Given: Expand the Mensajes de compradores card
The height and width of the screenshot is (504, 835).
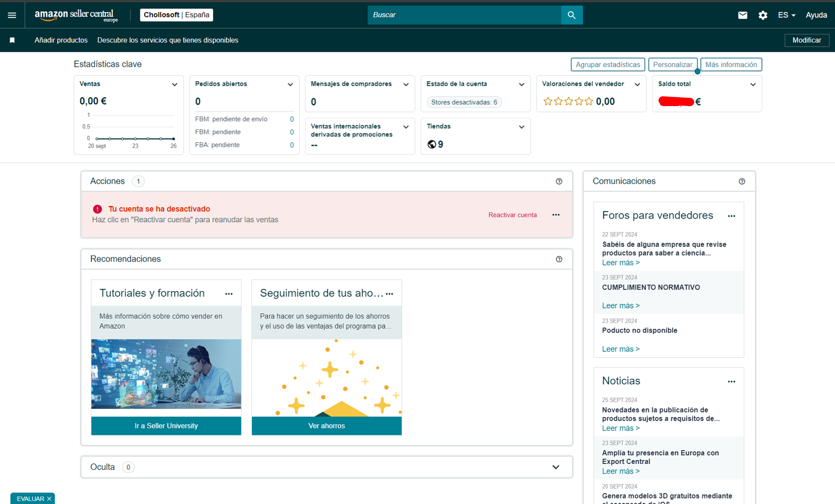Looking at the screenshot, I should coord(406,85).
